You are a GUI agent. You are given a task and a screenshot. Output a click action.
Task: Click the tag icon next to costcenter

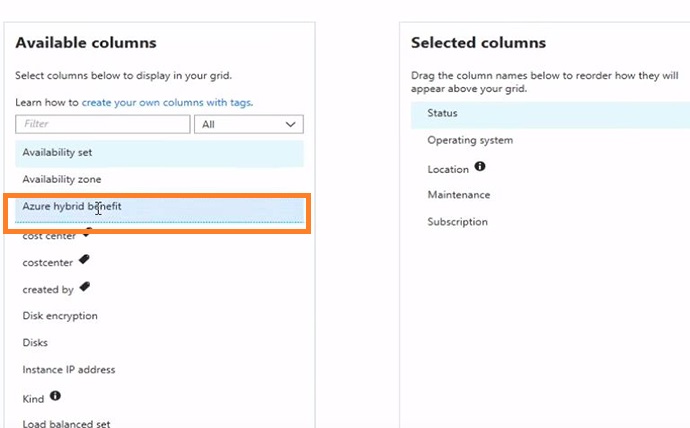pos(84,260)
